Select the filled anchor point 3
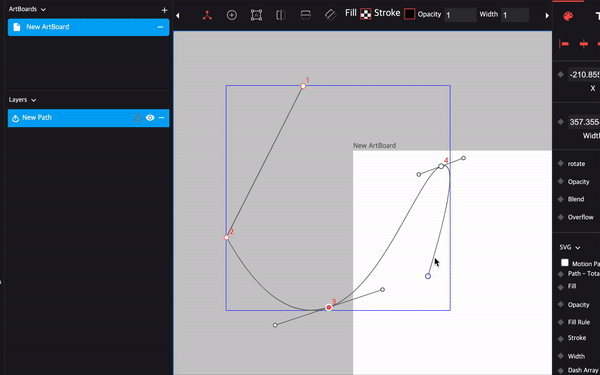600x375 pixels. click(329, 307)
